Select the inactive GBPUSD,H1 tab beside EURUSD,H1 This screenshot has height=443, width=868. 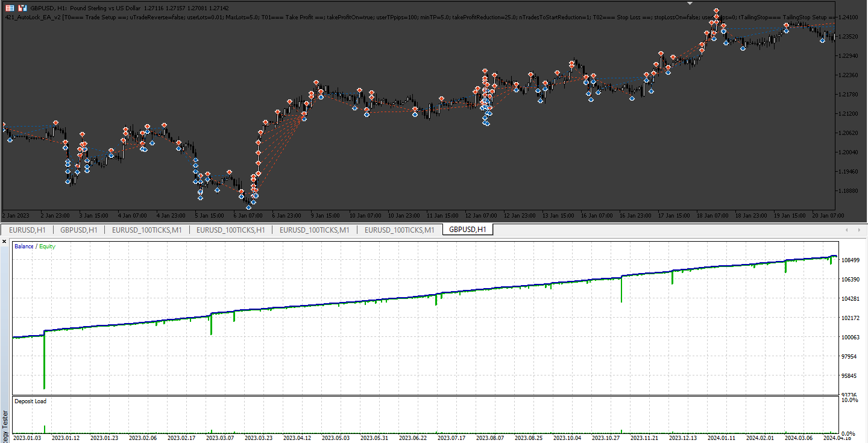click(x=78, y=230)
